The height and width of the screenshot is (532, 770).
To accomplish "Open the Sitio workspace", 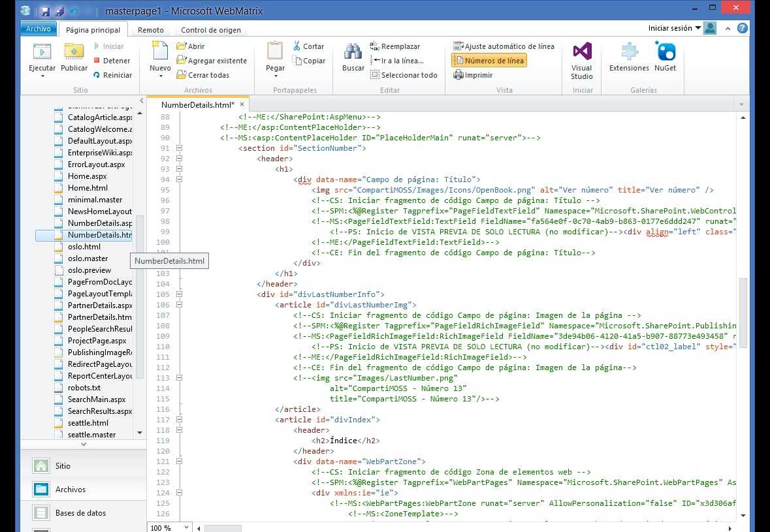I will (84, 466).
